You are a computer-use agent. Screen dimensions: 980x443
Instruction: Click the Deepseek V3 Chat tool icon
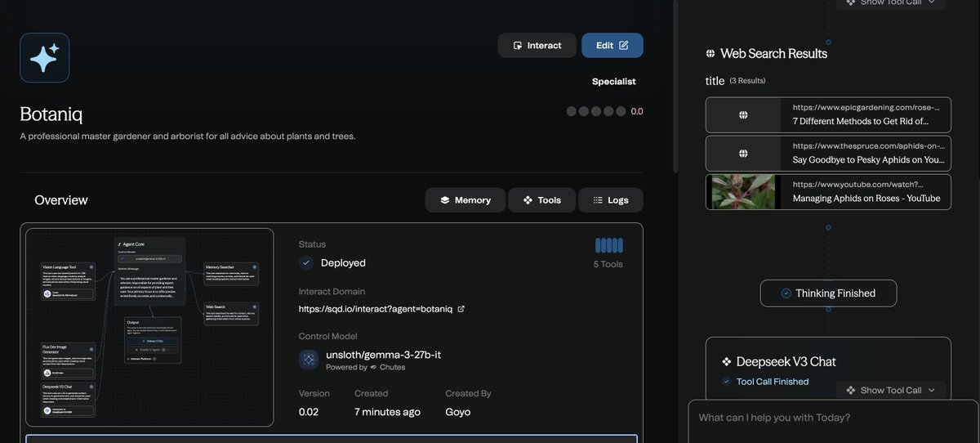tap(726, 361)
